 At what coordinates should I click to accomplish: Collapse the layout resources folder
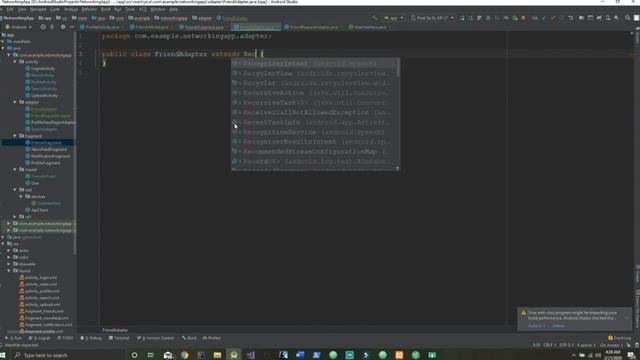9,271
